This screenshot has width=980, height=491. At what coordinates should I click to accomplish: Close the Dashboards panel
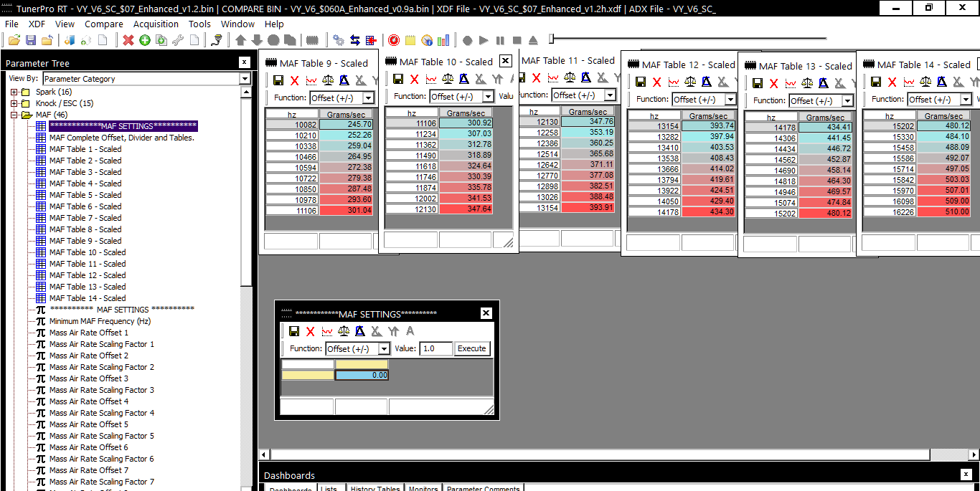966,475
